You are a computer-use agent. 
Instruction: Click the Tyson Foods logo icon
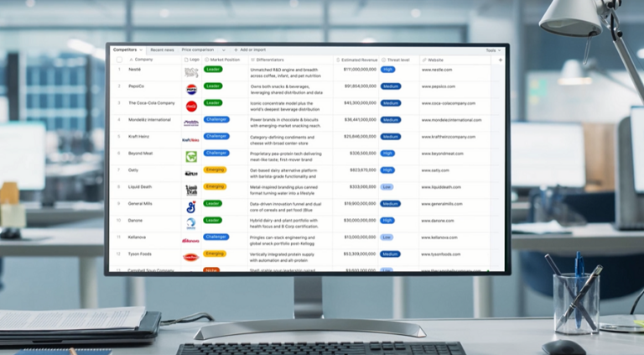(x=191, y=258)
